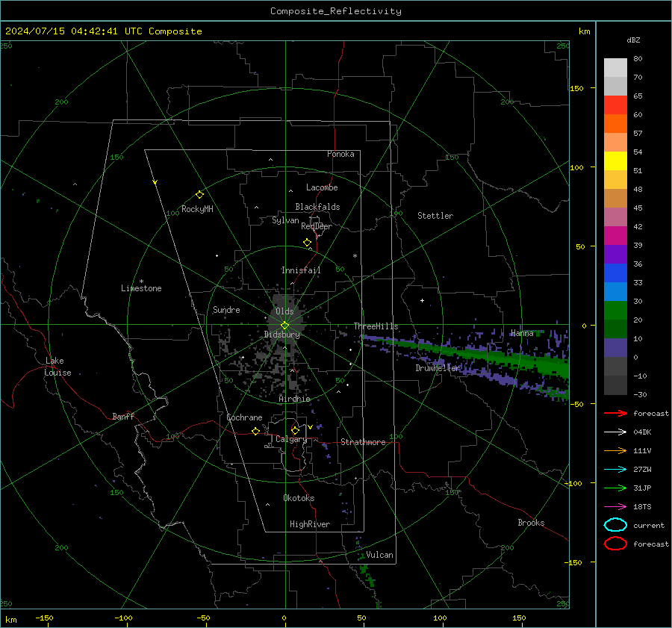Select the yellow diamond marker above Calgary
Viewport: 672px width, 628px height.
tap(295, 430)
